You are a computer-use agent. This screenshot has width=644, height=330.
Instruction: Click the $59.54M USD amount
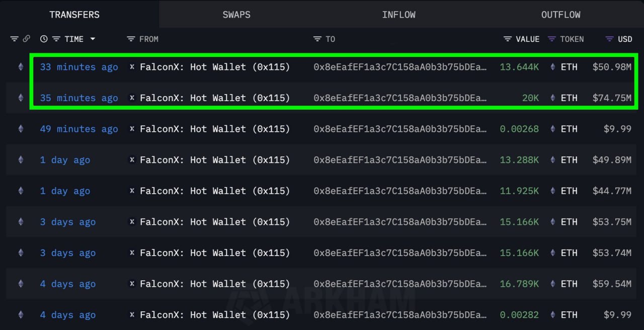(612, 284)
